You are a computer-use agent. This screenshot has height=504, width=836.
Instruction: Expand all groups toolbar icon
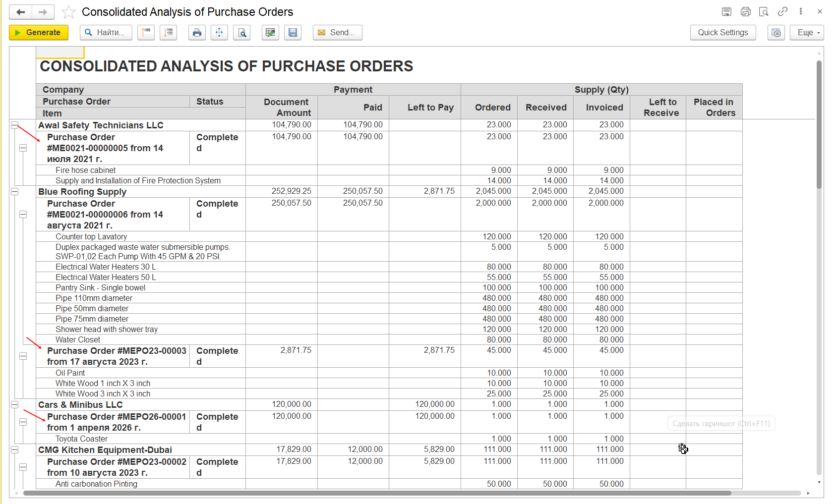[x=169, y=33]
